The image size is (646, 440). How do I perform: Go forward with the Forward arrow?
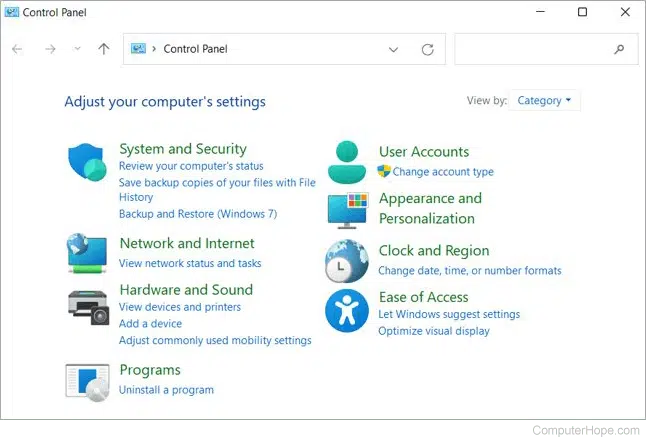pos(50,49)
